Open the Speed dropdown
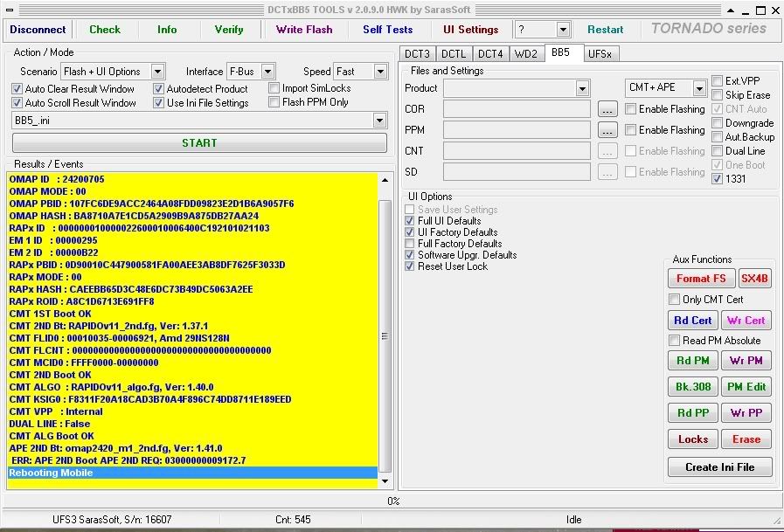 click(380, 72)
